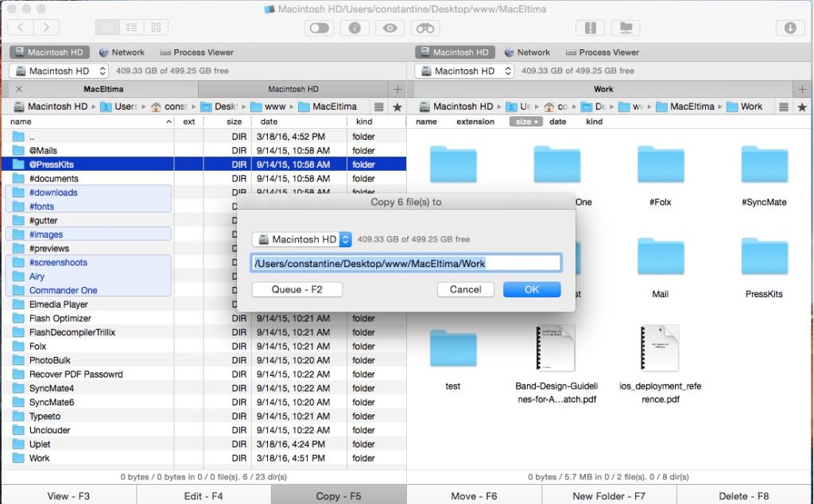Image resolution: width=814 pixels, height=504 pixels.
Task: Go forward using the right arrow
Action: pyautogui.click(x=46, y=27)
